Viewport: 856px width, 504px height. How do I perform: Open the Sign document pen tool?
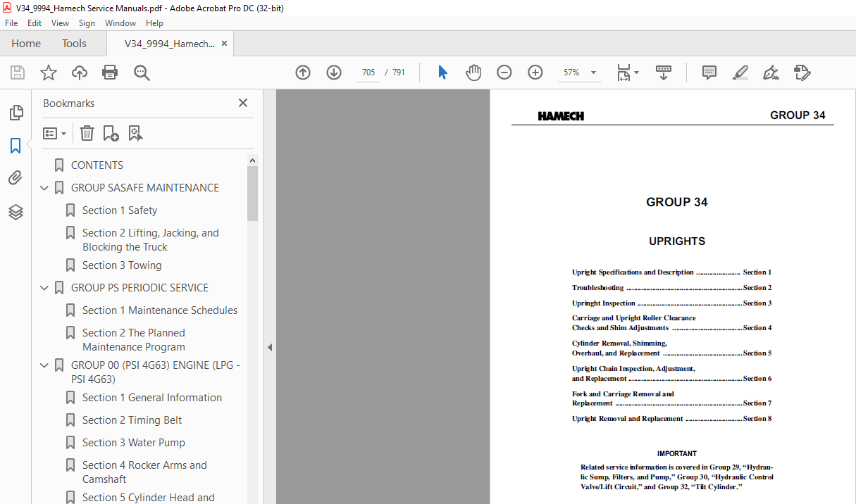(x=771, y=73)
